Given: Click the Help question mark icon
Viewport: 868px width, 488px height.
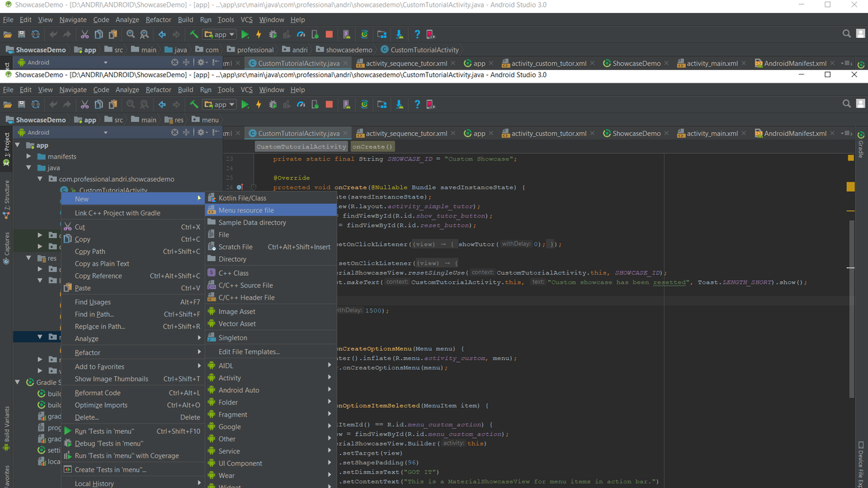Looking at the screenshot, I should [x=417, y=104].
